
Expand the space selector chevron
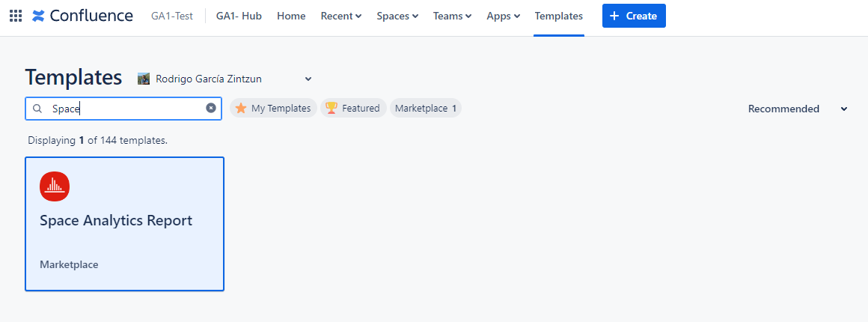308,79
